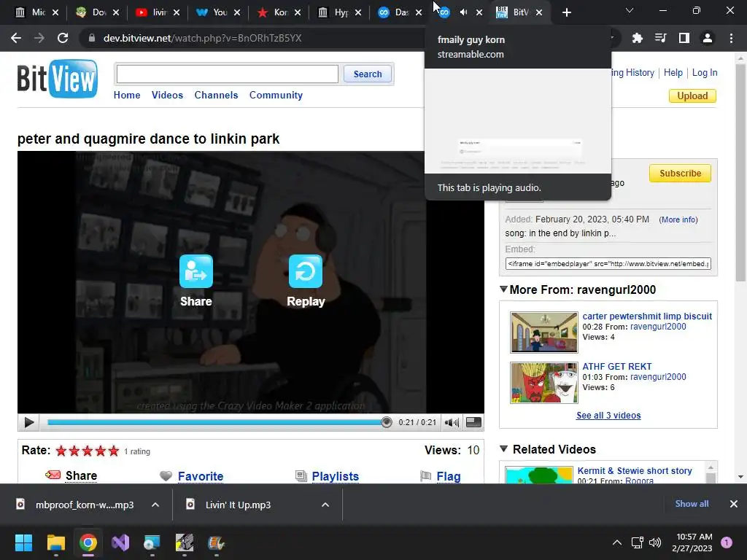747x560 pixels.
Task: Open the Livin' It Up.mp3 downloaded file
Action: click(239, 505)
